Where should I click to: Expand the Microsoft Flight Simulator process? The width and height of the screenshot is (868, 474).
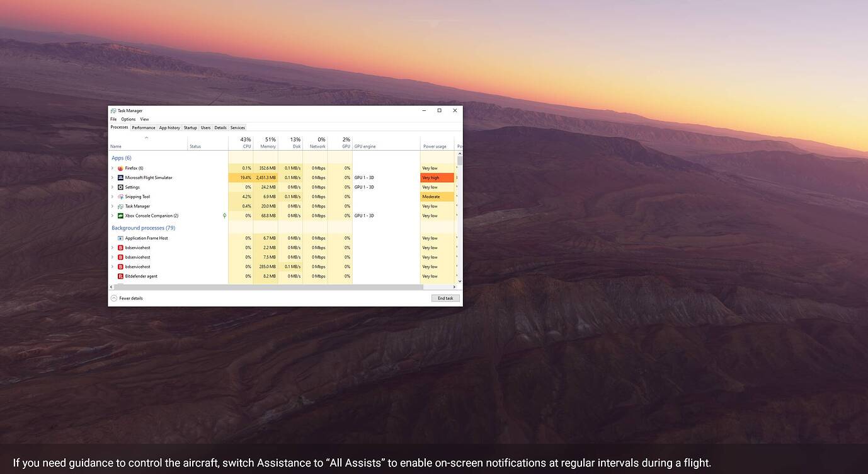pos(112,177)
